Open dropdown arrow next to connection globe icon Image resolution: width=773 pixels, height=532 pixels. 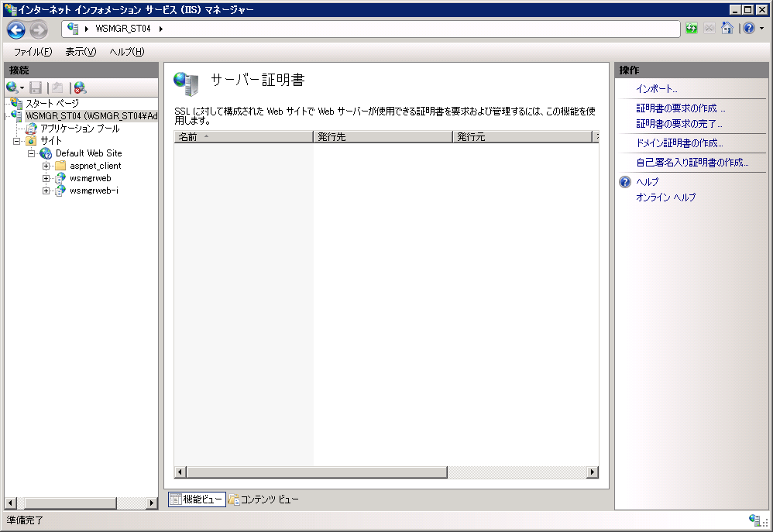[22, 88]
